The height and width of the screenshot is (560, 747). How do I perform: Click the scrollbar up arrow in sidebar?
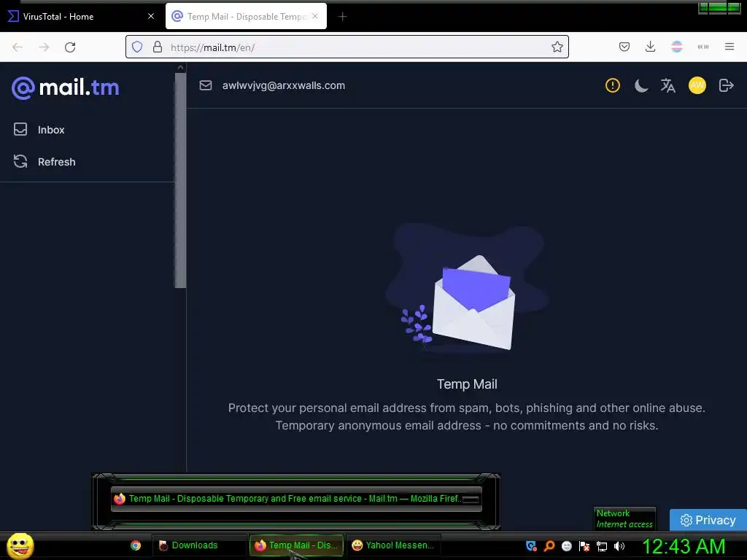[180, 68]
